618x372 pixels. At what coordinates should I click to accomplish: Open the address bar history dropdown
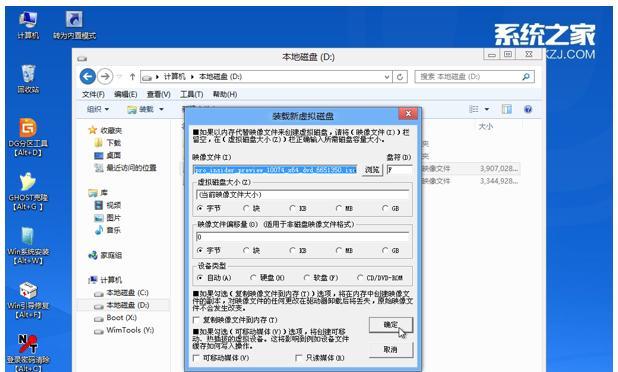pyautogui.click(x=387, y=77)
